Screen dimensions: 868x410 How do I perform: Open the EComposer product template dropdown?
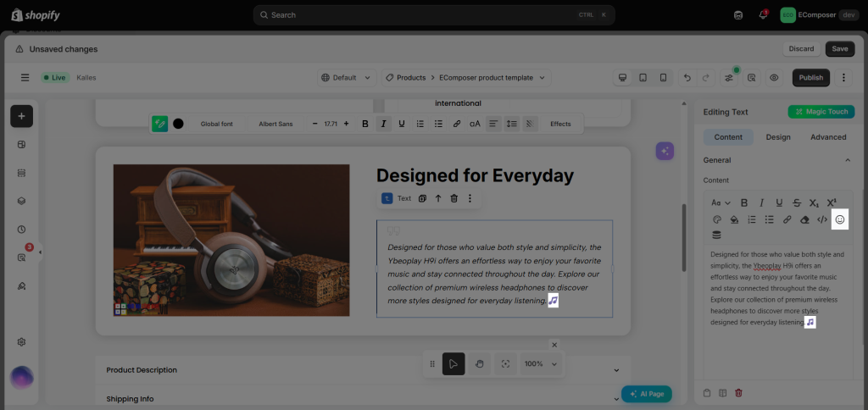click(x=492, y=77)
